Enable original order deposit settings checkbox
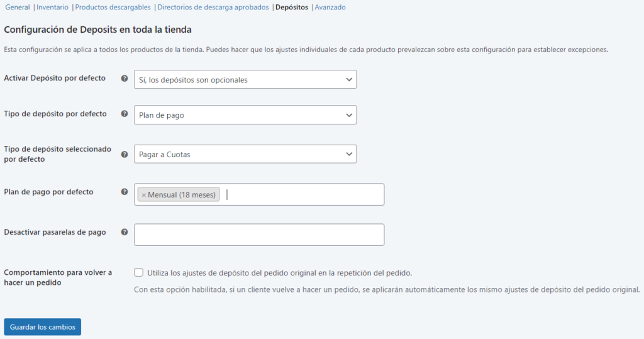The image size is (644, 339). pos(138,272)
